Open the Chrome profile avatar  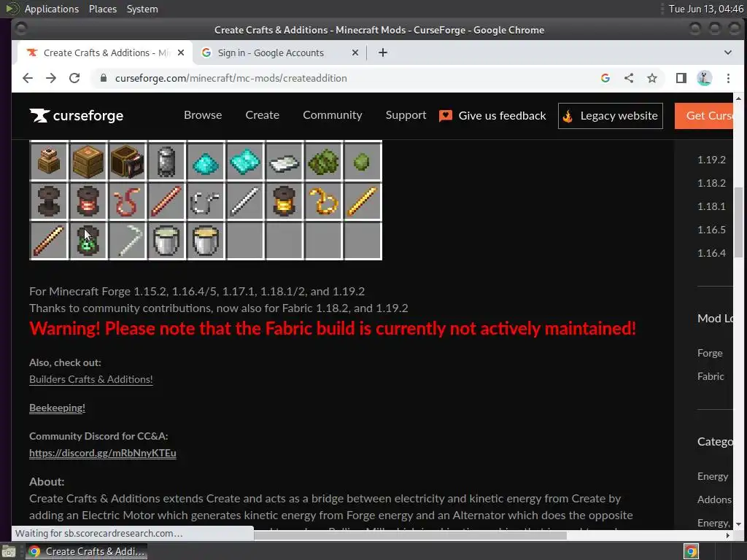point(705,78)
